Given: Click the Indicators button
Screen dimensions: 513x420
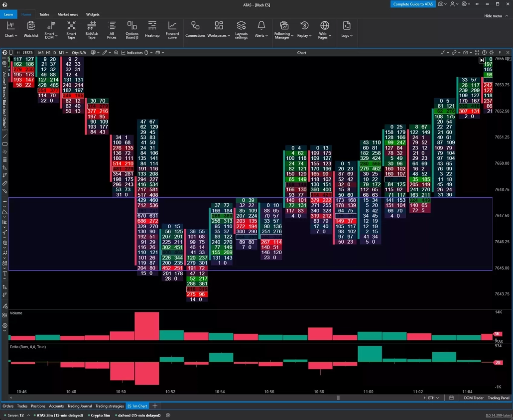Looking at the screenshot, I should 132,52.
